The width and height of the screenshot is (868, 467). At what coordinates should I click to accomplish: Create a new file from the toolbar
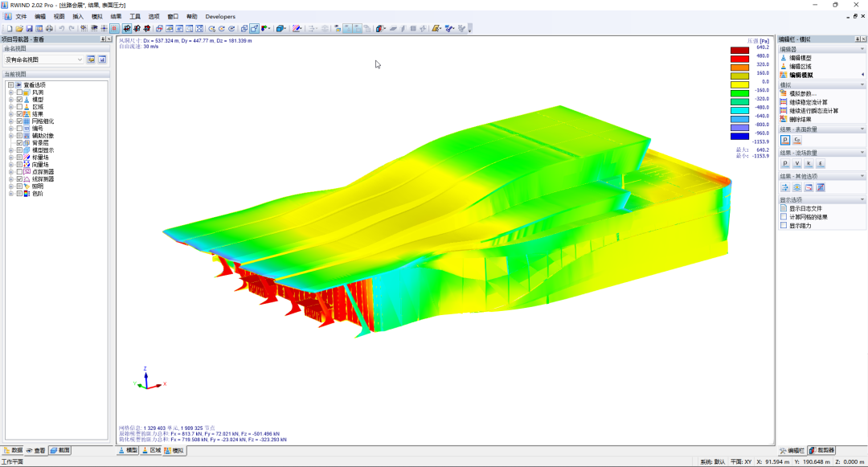[10, 28]
